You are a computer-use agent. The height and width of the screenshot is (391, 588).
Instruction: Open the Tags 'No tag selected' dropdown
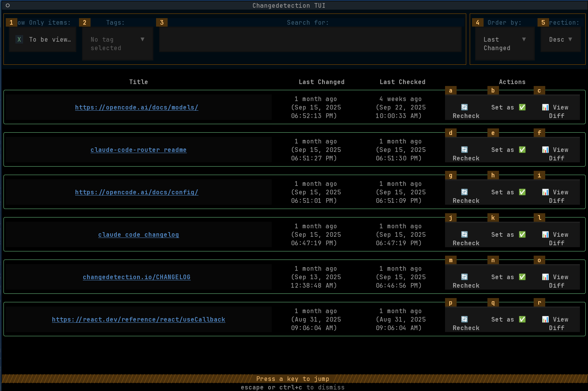(118, 44)
